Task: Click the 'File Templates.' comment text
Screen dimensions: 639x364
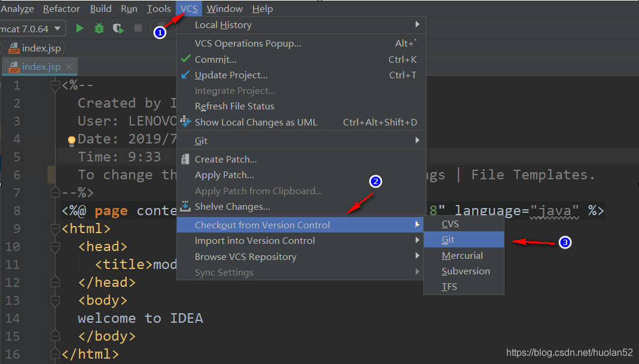Action: (533, 175)
